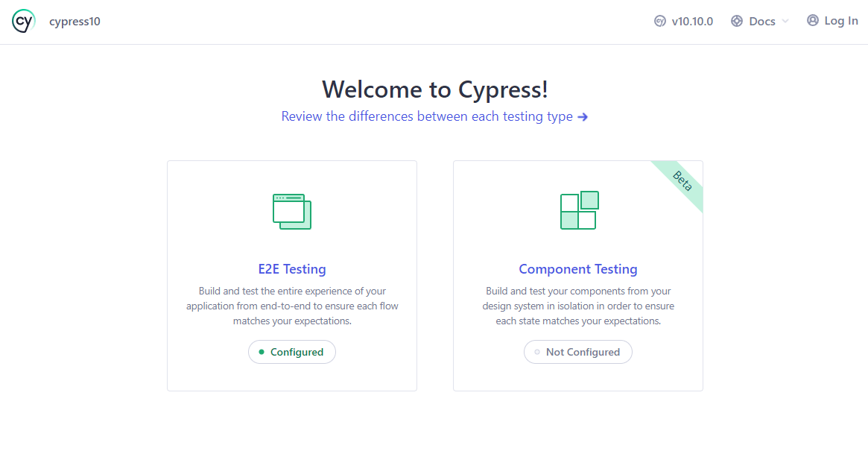Click the Cypress version badge icon

pyautogui.click(x=660, y=21)
